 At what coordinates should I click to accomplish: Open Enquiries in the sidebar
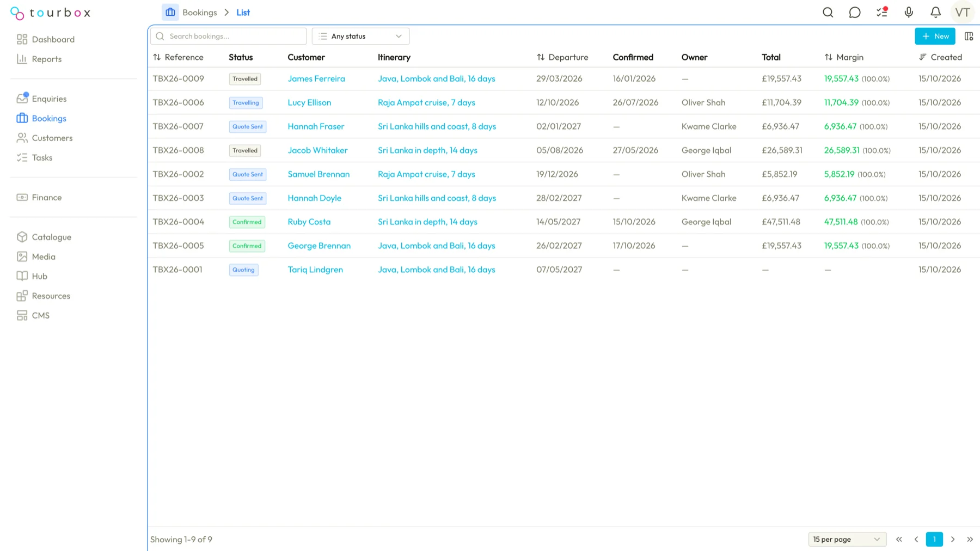[x=50, y=99]
